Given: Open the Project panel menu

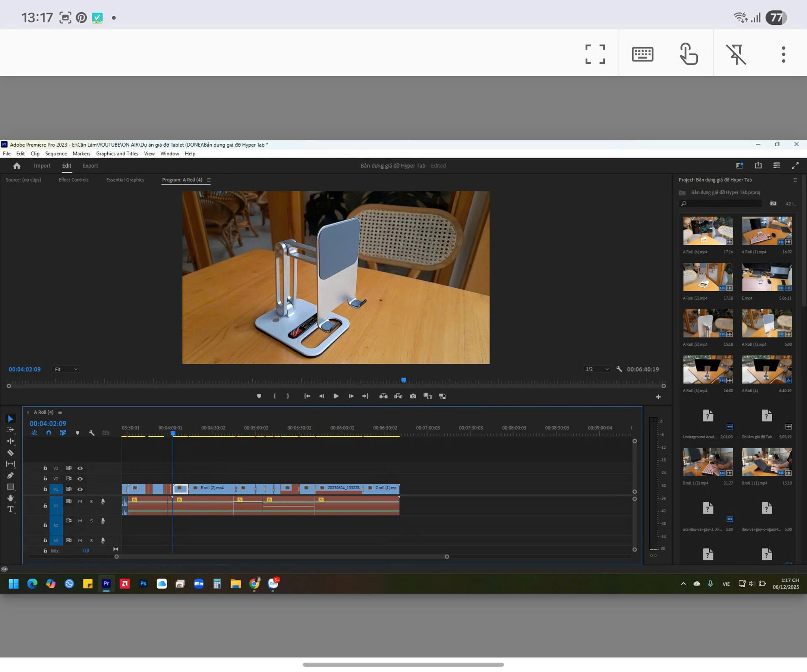Looking at the screenshot, I should coord(795,180).
